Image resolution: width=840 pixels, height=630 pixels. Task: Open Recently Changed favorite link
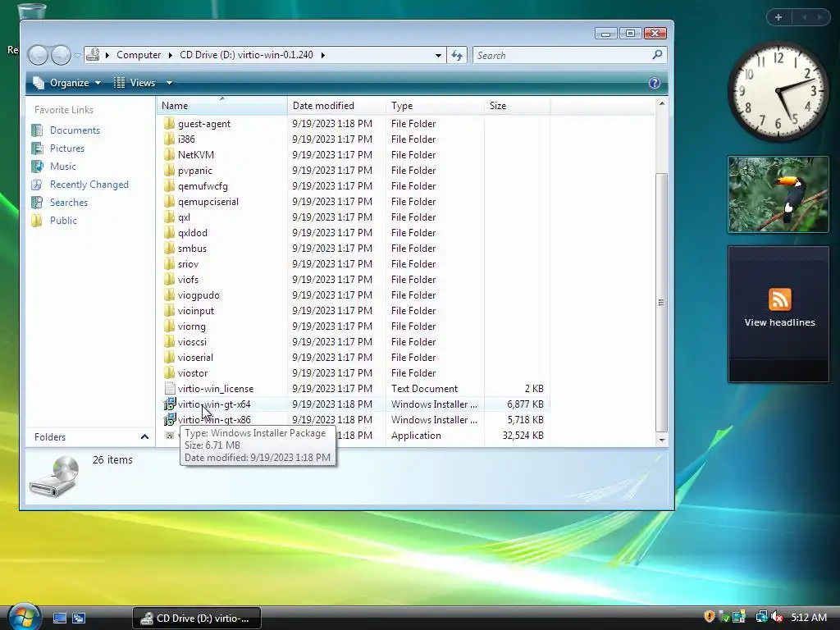click(x=89, y=185)
